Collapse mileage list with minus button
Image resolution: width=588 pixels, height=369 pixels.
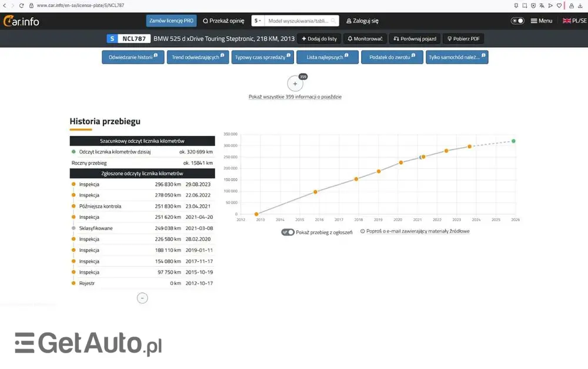tap(142, 298)
